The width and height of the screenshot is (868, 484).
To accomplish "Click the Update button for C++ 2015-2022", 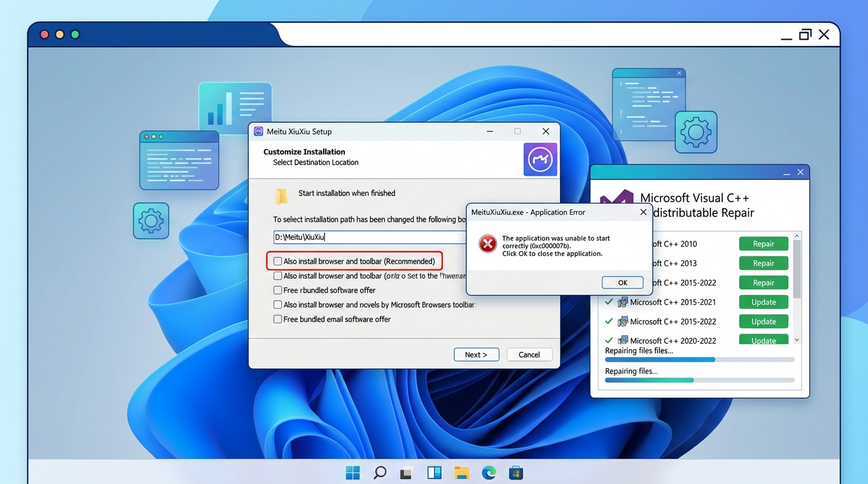I will click(763, 321).
